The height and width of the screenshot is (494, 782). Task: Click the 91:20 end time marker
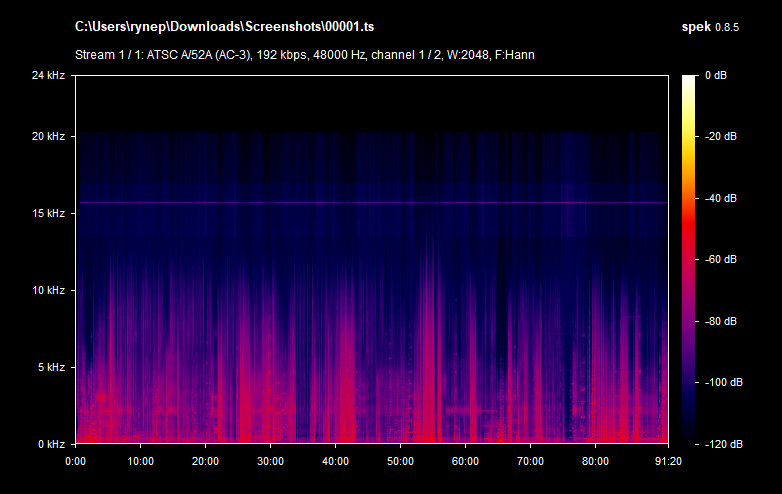click(667, 462)
